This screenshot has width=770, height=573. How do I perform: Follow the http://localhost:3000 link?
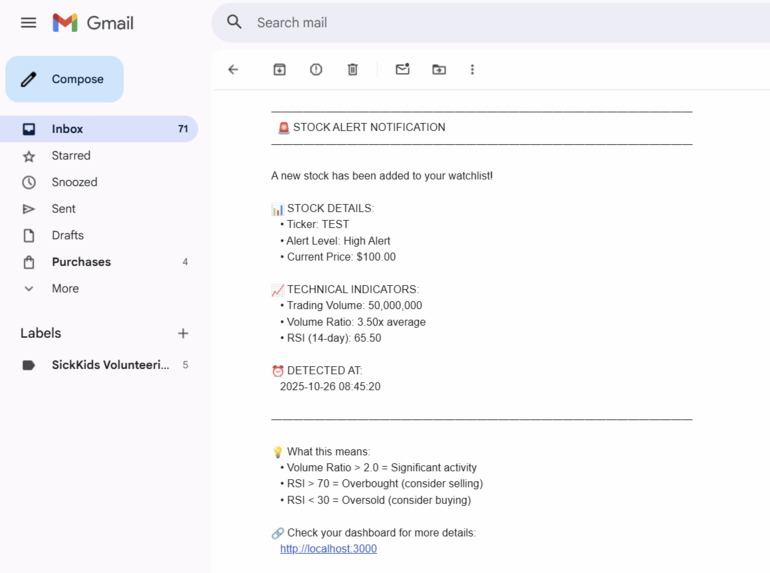(x=329, y=548)
